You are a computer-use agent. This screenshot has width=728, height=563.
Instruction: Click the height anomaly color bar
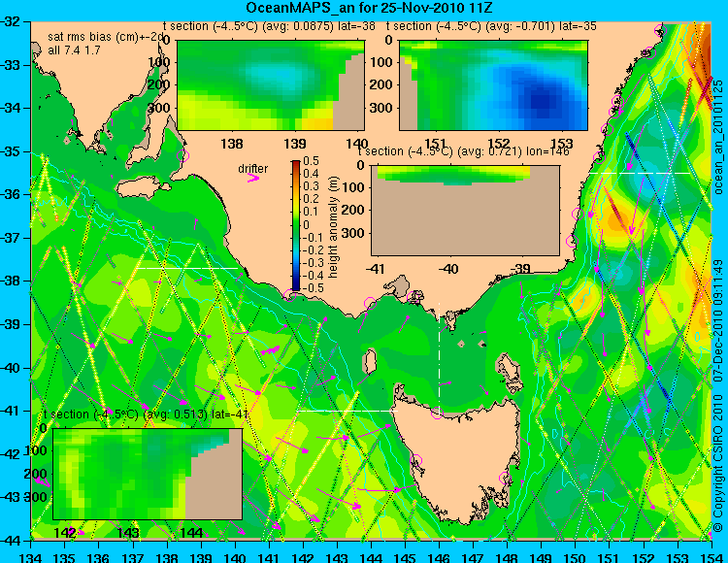click(296, 225)
